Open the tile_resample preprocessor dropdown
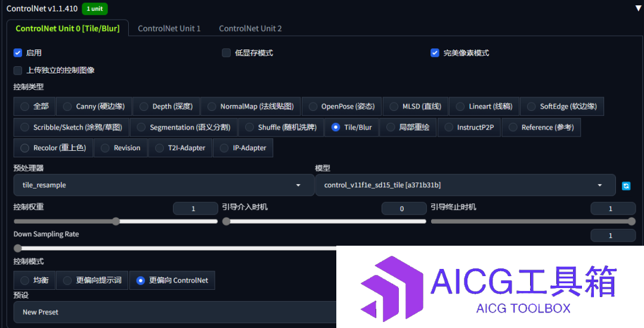This screenshot has height=328, width=644. tap(163, 185)
